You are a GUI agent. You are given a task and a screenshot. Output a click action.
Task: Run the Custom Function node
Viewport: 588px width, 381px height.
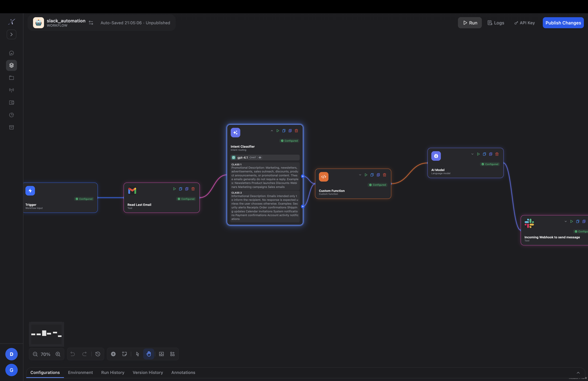click(366, 175)
